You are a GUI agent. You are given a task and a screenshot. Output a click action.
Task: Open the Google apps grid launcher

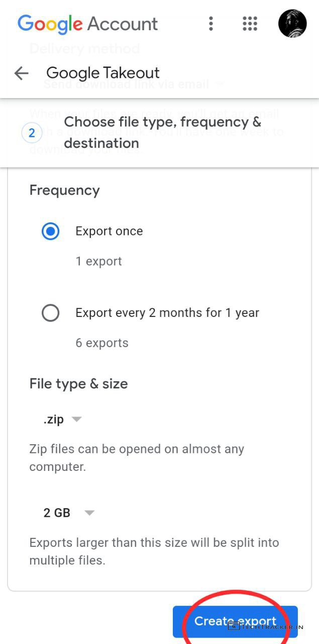click(250, 23)
